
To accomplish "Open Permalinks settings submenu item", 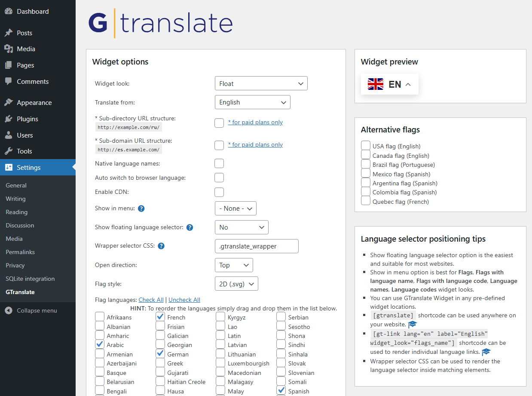I will [20, 252].
